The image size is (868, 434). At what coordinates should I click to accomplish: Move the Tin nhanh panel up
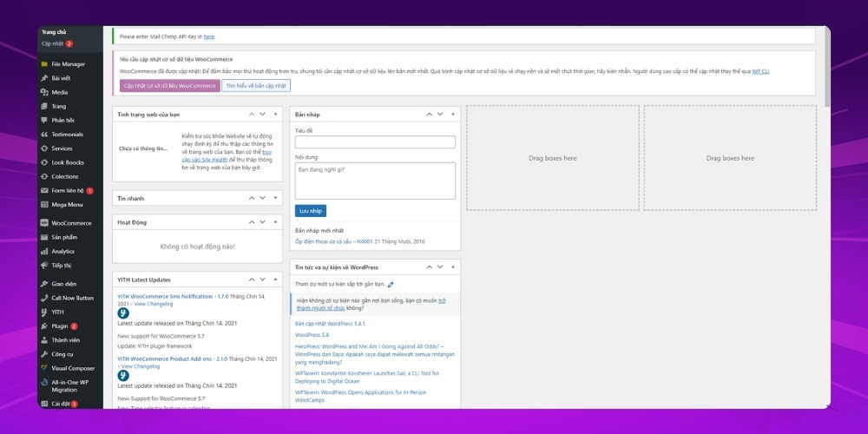pos(252,198)
